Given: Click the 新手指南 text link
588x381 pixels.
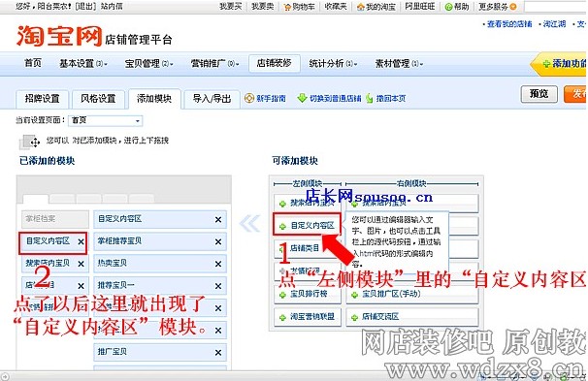Looking at the screenshot, I should pyautogui.click(x=271, y=99).
